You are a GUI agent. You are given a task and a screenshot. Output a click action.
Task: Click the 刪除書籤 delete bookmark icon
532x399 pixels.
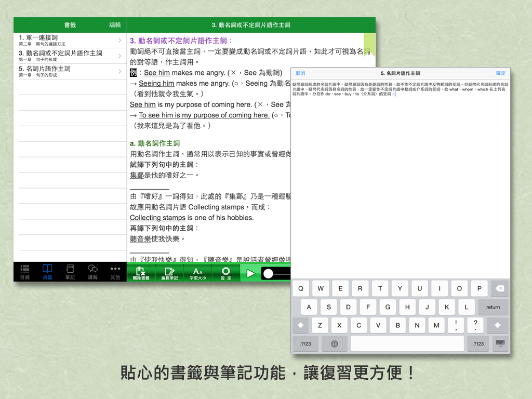tap(141, 273)
